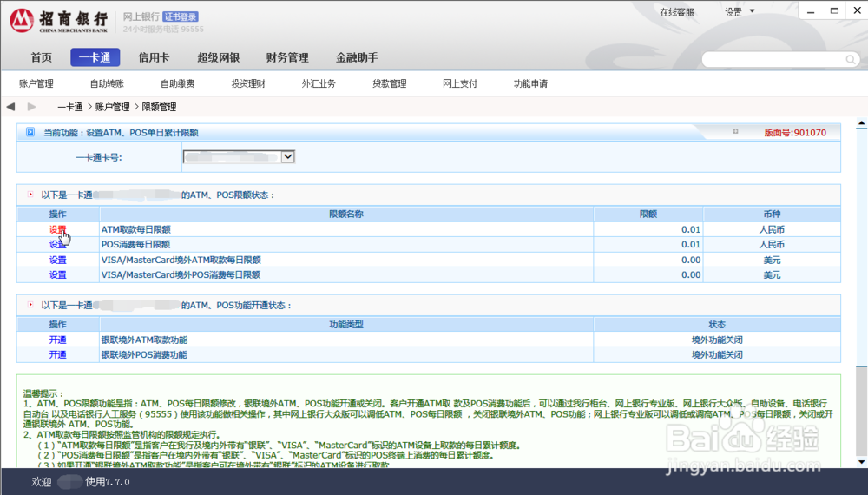Open the 超级网银 tab

218,57
